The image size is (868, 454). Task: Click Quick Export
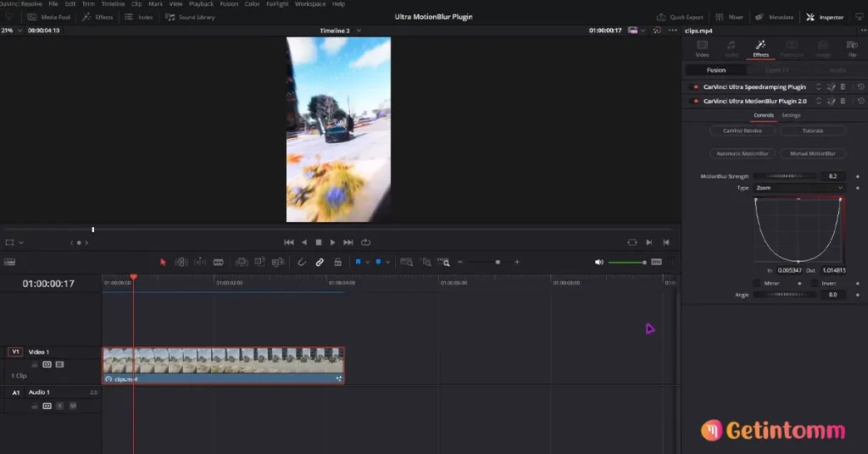click(680, 17)
